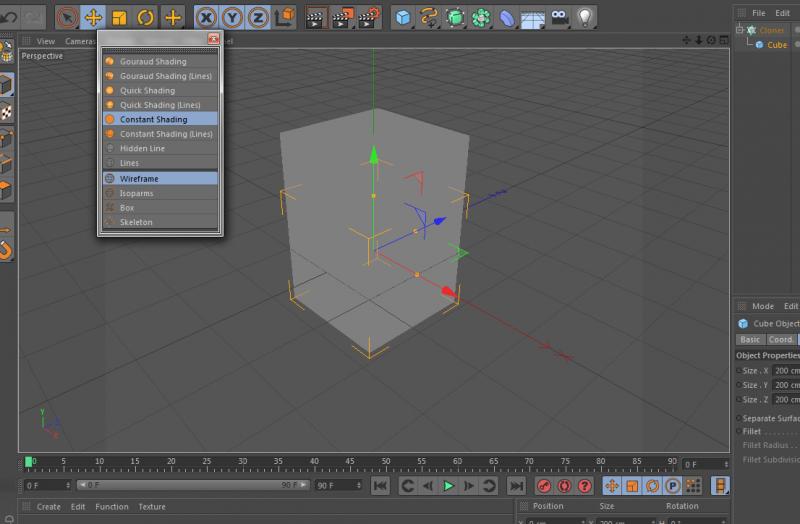Image resolution: width=800 pixels, height=524 pixels.
Task: Open the Function menu in material manager
Action: [112, 507]
